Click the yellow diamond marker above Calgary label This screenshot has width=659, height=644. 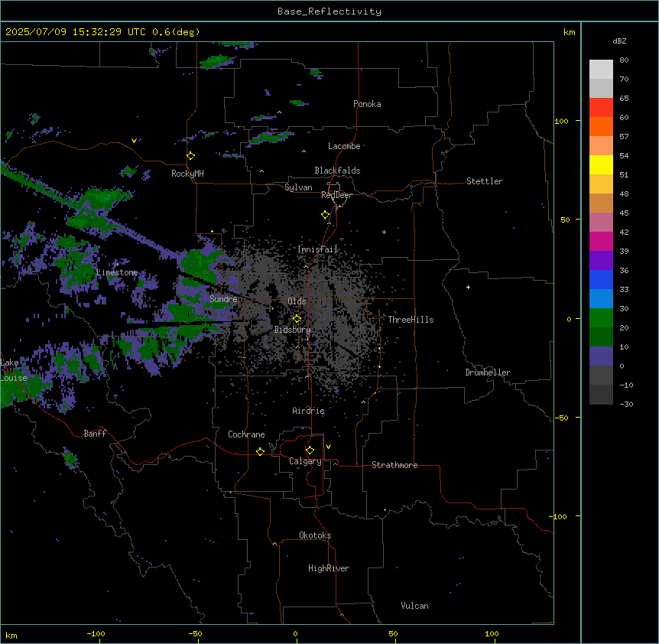[310, 450]
